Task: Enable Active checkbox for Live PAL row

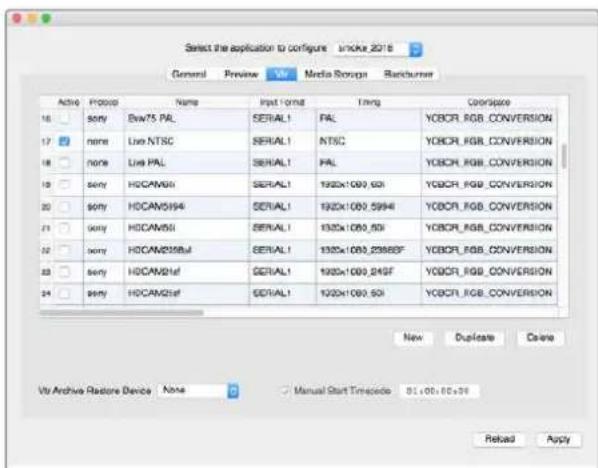Action: 64,163
